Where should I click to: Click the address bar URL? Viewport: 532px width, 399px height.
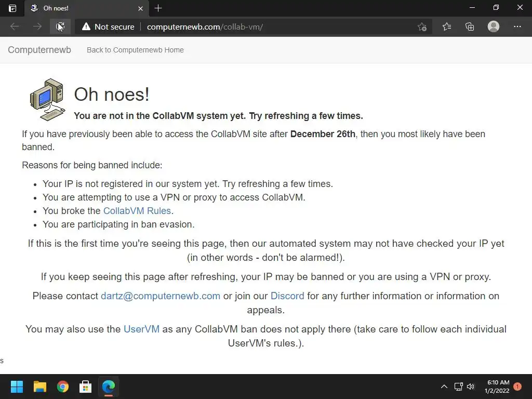coord(205,27)
